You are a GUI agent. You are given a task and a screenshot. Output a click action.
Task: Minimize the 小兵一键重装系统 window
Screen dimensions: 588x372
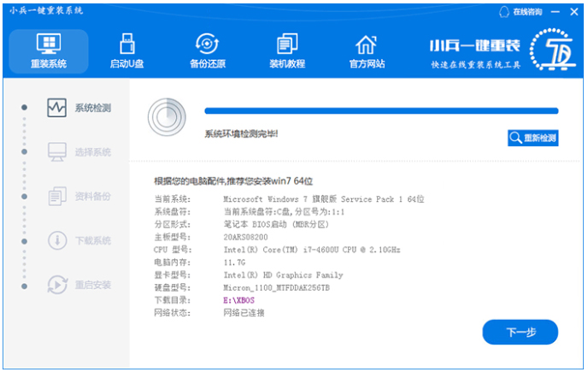(556, 12)
